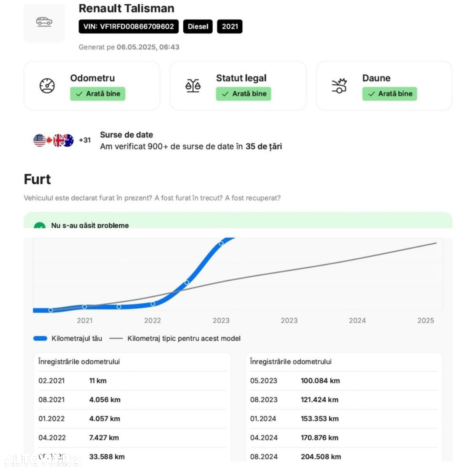This screenshot has height=468, width=476.
Task: Click the 170.876 km odometer value
Action: pos(320,438)
